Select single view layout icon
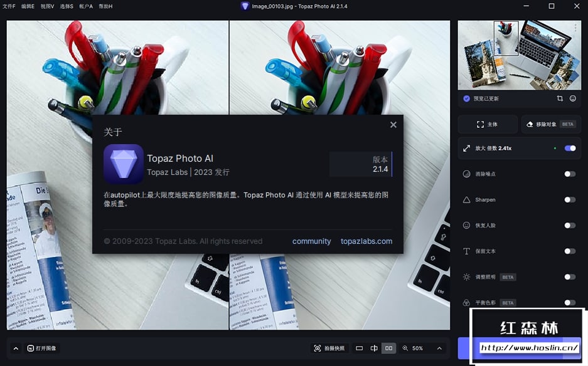Viewport: 588px width, 366px height. (359, 348)
